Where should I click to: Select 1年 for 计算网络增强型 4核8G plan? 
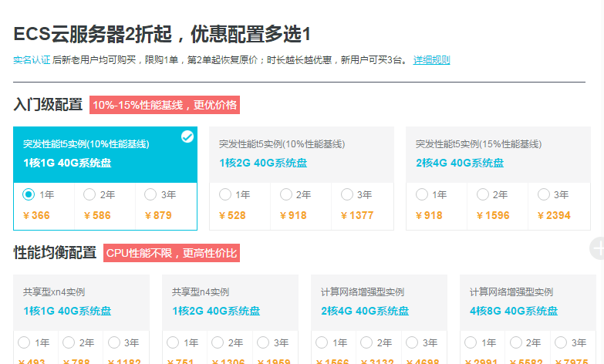pos(471,342)
